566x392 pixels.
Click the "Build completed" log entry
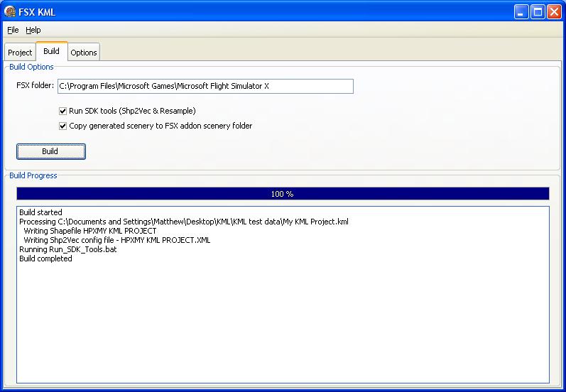[45, 258]
